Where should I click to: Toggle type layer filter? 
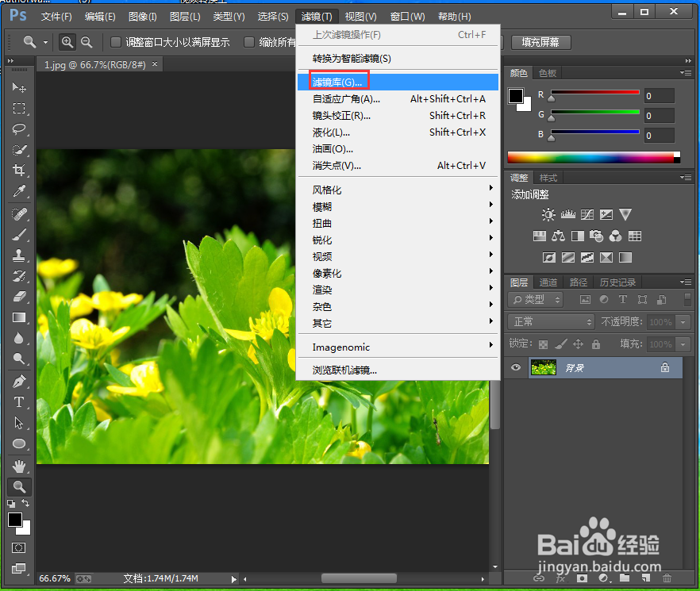tap(623, 300)
